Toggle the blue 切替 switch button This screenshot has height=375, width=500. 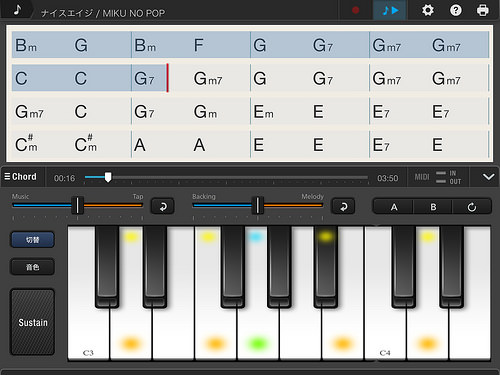[x=33, y=240]
